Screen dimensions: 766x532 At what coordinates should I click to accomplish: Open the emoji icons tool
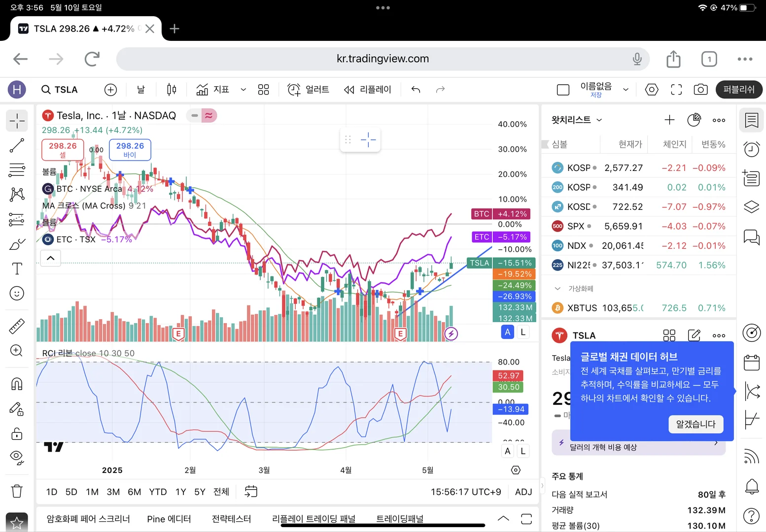[x=17, y=294]
